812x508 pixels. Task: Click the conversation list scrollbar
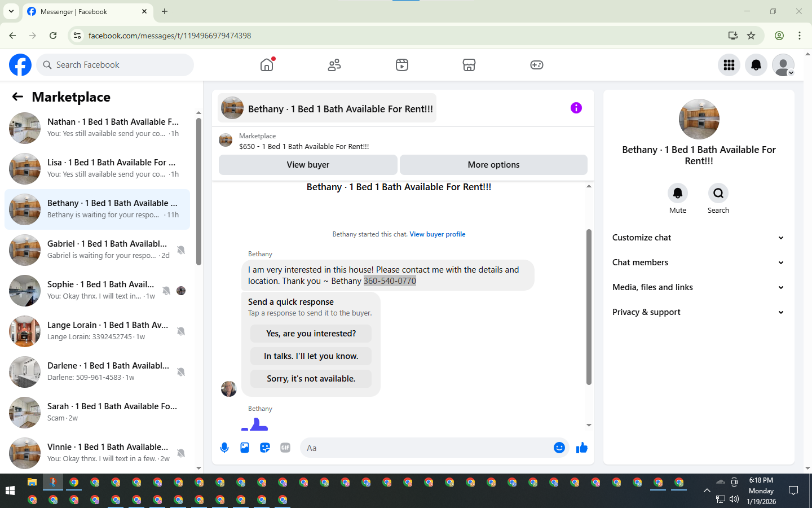click(198, 192)
